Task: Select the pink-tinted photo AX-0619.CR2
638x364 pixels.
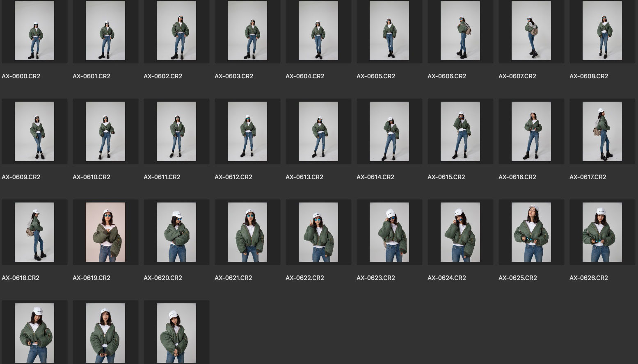Action: click(105, 232)
